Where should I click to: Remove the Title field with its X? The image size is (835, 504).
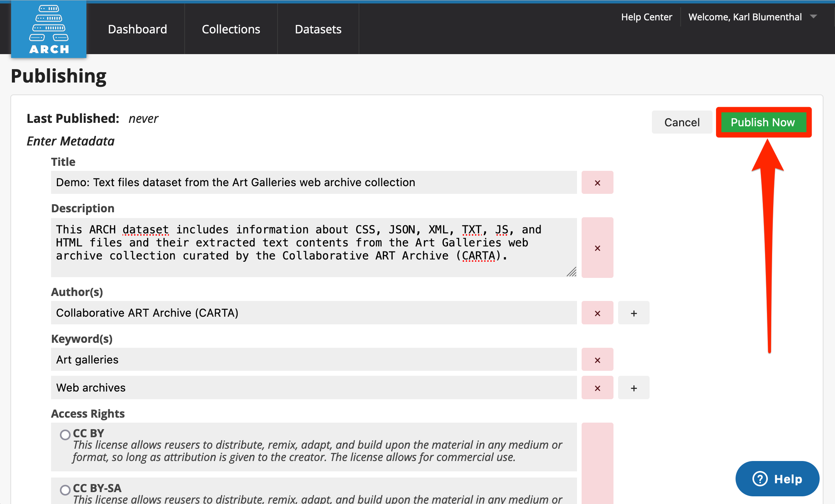(597, 182)
